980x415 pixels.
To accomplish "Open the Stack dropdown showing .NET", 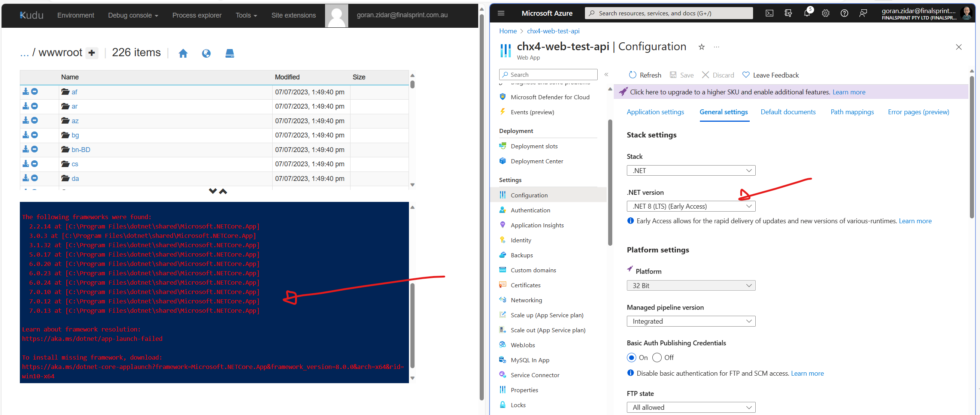I will [x=691, y=170].
